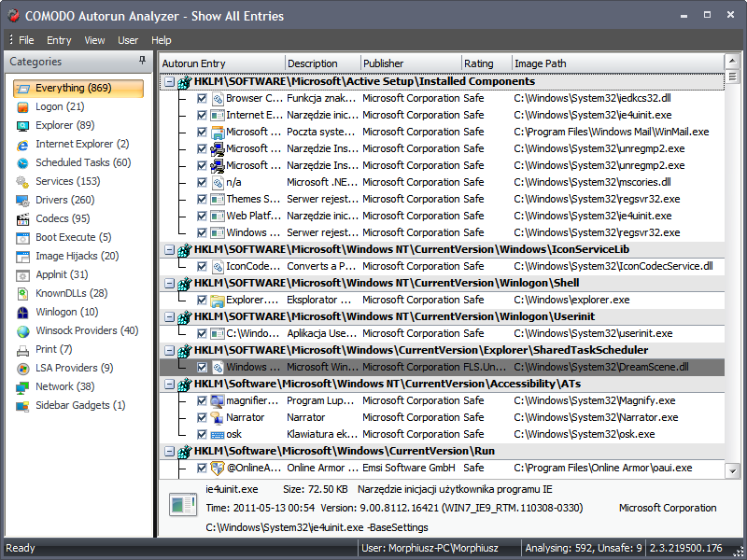
Task: Pin the Categories panel with pushpin
Action: point(142,60)
